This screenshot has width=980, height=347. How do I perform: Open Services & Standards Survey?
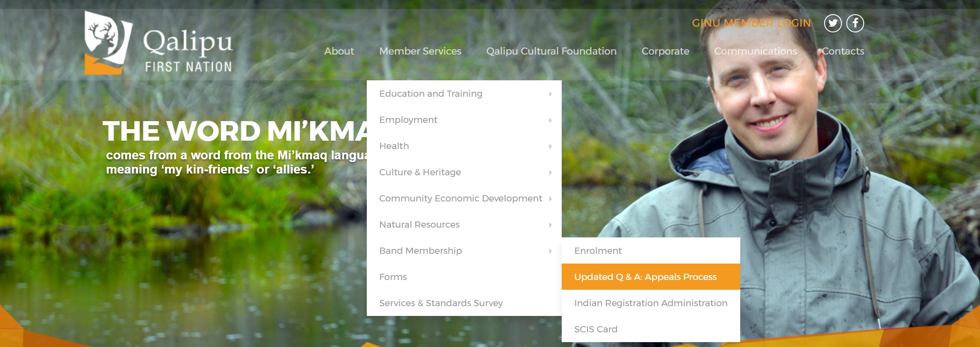[464, 303]
